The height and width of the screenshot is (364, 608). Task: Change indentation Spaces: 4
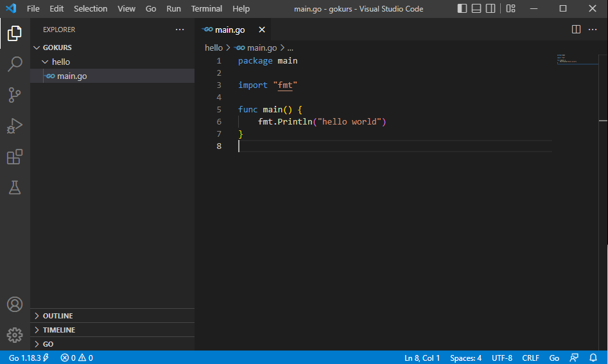[465, 358]
